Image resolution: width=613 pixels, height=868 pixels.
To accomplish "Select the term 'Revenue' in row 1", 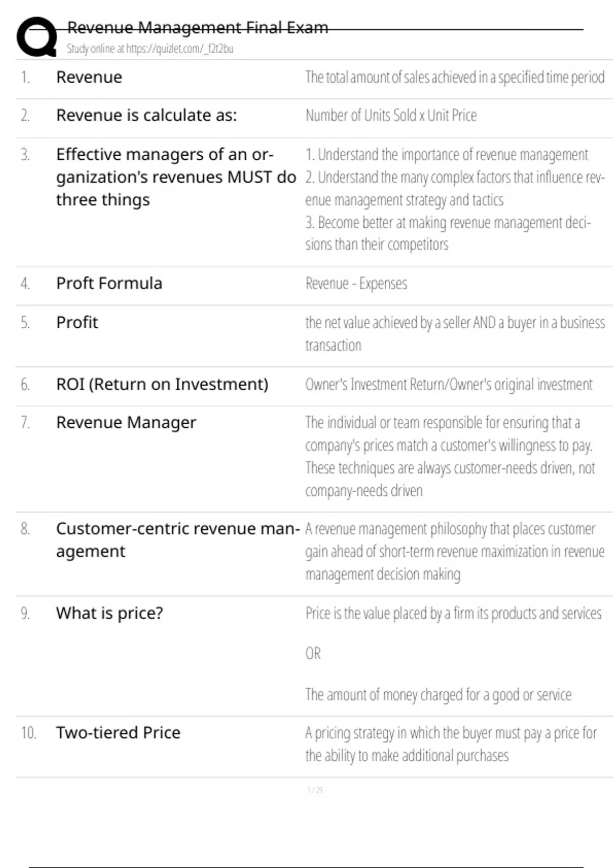I will point(89,77).
